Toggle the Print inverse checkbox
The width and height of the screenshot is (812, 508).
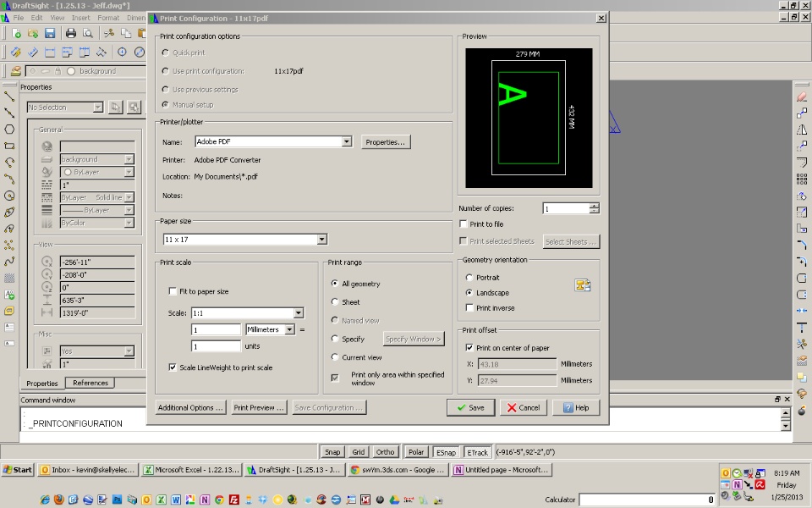click(469, 308)
